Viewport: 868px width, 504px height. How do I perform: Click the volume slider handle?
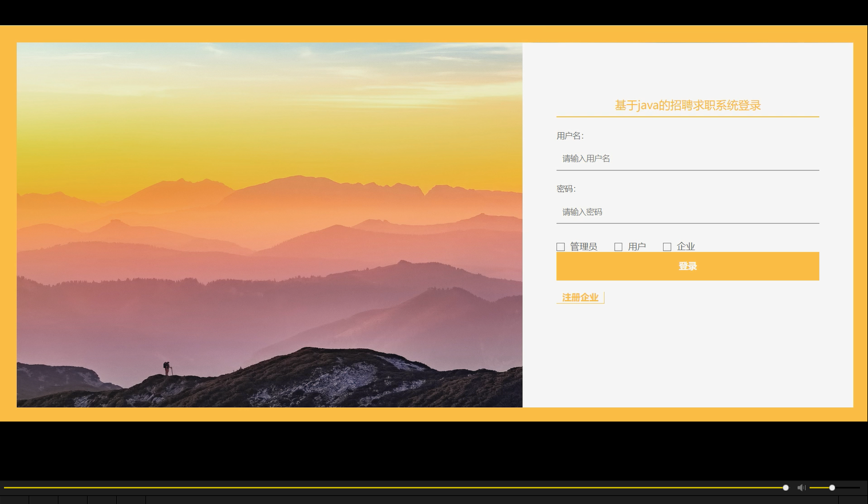point(831,487)
